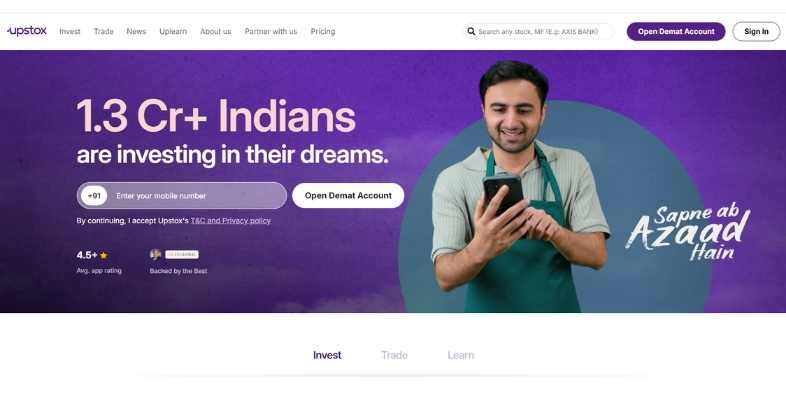Screen dimensions: 786x402
Task: Click the gold star rating icon
Action: tap(104, 256)
